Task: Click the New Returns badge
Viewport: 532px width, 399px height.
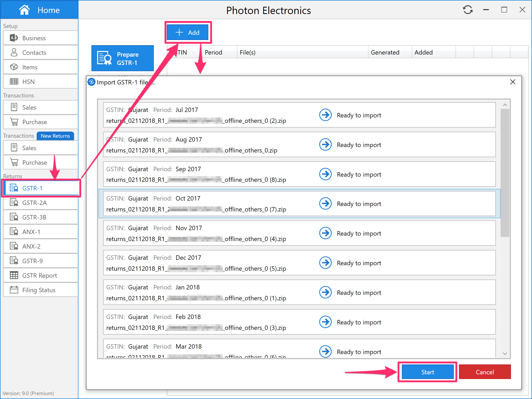Action: (x=55, y=136)
